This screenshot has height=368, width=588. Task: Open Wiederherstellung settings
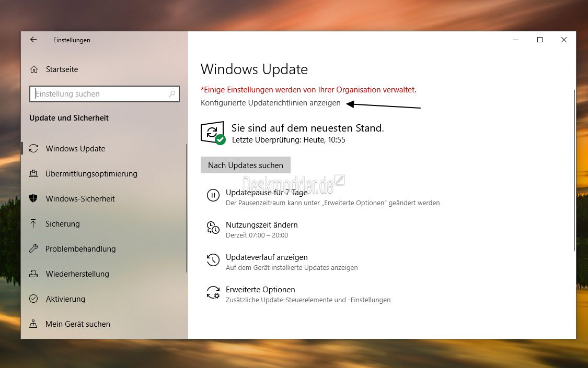pos(77,274)
